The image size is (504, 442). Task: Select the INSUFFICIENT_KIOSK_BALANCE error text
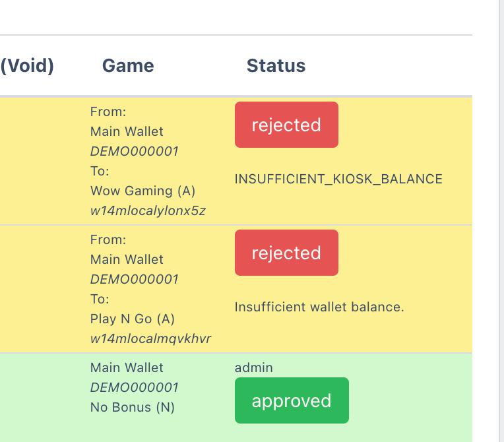tap(338, 179)
